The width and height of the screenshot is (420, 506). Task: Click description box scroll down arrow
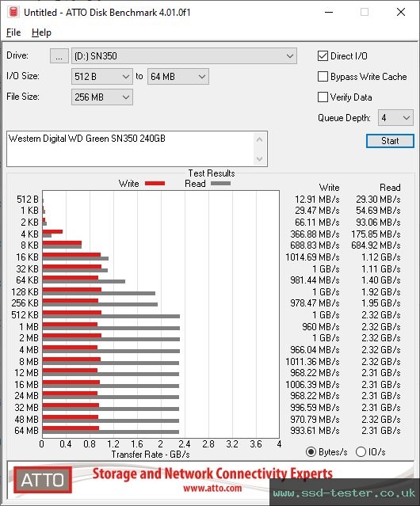click(x=260, y=158)
